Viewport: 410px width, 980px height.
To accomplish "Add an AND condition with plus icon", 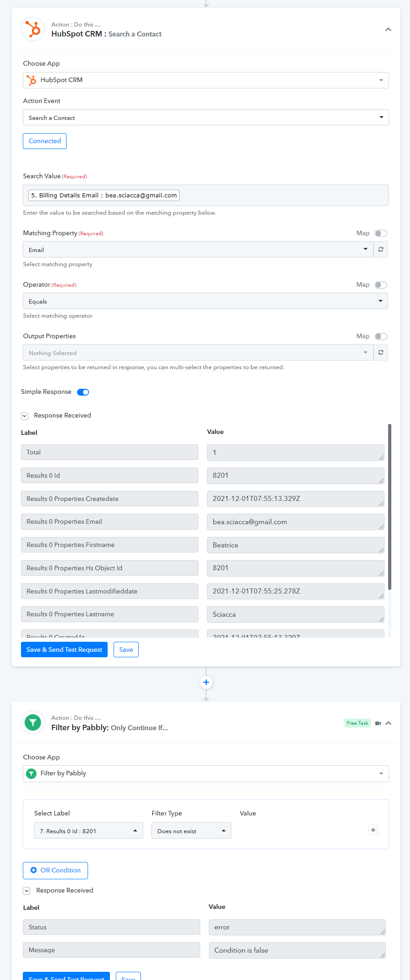I will tap(373, 830).
